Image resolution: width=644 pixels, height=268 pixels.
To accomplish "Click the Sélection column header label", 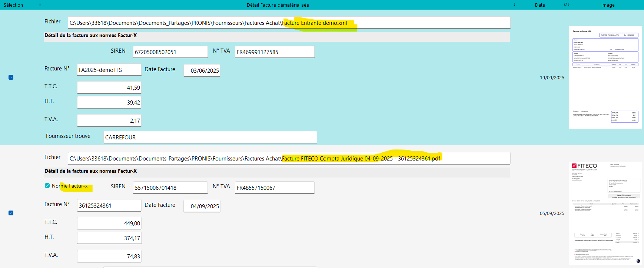I will (x=13, y=5).
